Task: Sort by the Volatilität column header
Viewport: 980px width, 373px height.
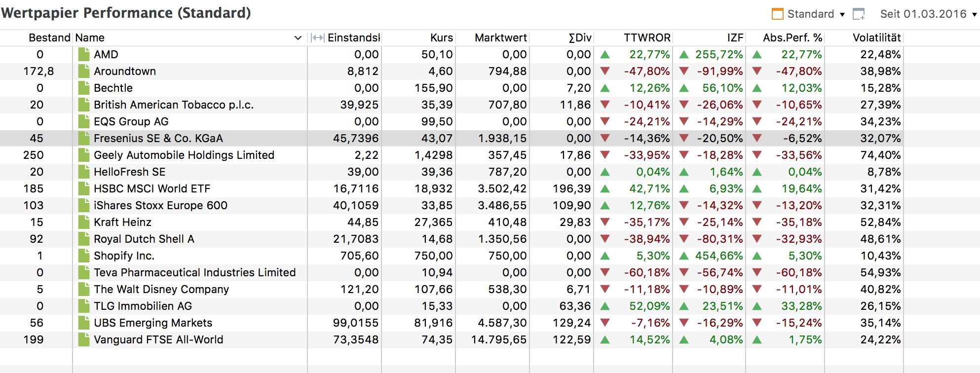Action: click(876, 38)
